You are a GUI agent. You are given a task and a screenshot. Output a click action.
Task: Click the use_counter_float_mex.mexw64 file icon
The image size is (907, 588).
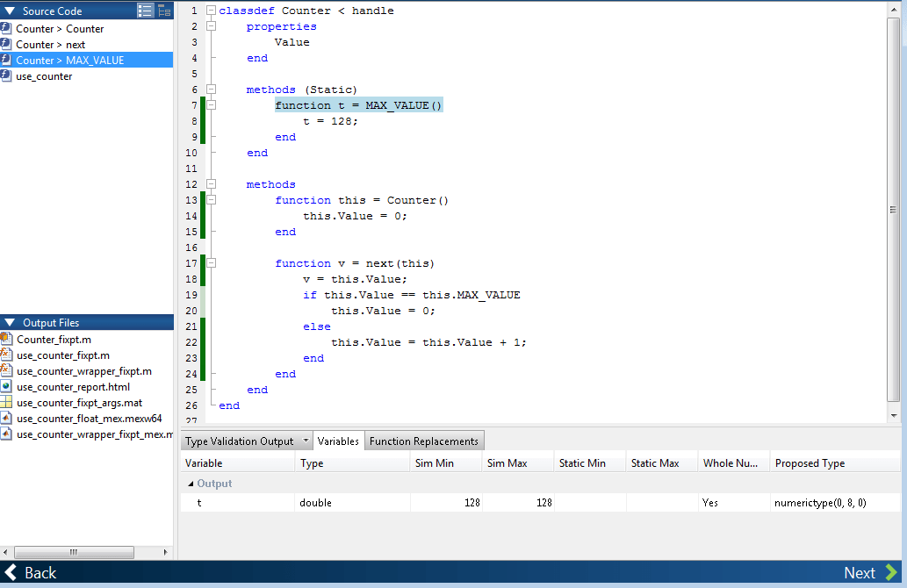click(7, 419)
